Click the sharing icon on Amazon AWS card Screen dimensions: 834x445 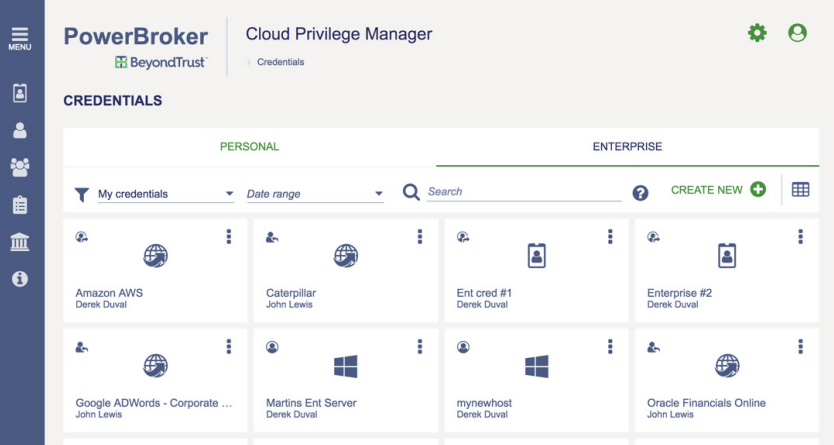point(82,237)
